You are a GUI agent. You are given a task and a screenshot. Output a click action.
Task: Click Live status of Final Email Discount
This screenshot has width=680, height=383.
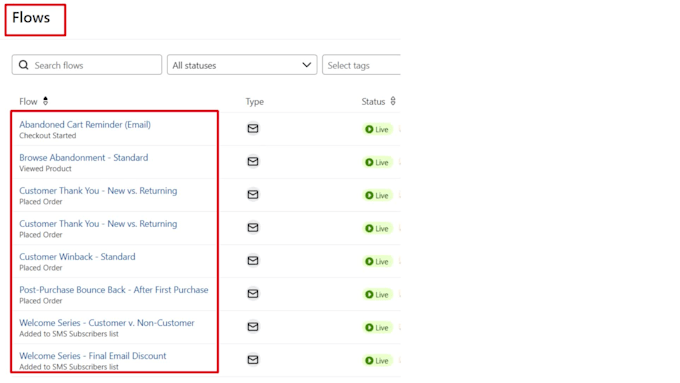[377, 360]
